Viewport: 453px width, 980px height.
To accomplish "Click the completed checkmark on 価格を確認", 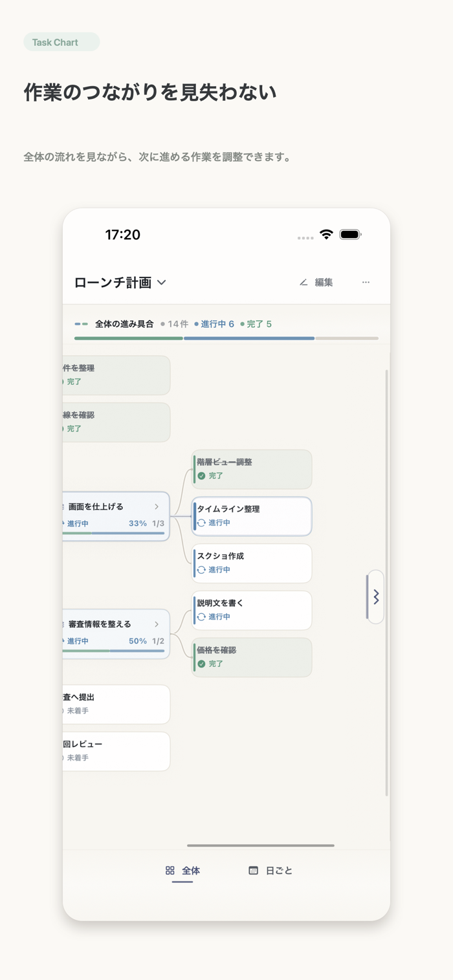I will click(x=201, y=664).
